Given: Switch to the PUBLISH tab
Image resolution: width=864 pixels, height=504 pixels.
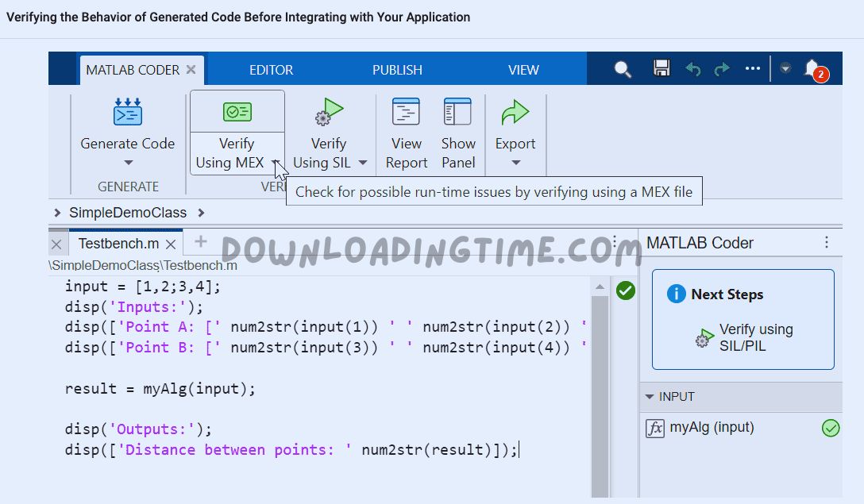Looking at the screenshot, I should click(x=397, y=70).
